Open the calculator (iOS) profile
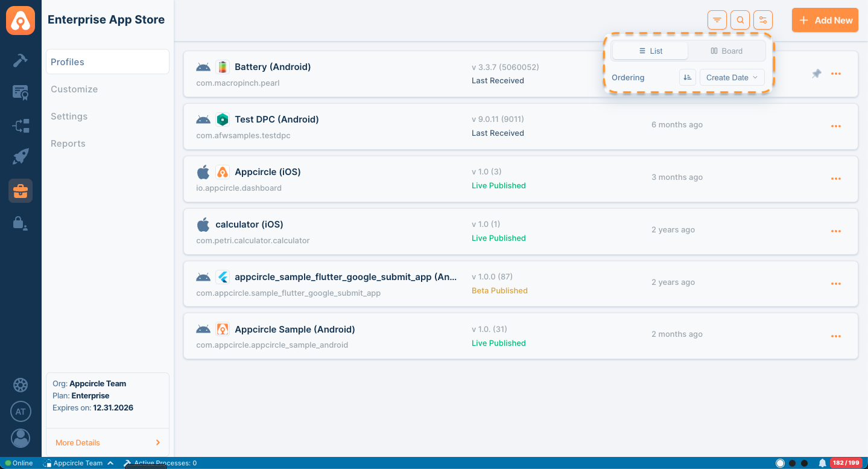868x469 pixels. [x=249, y=225]
